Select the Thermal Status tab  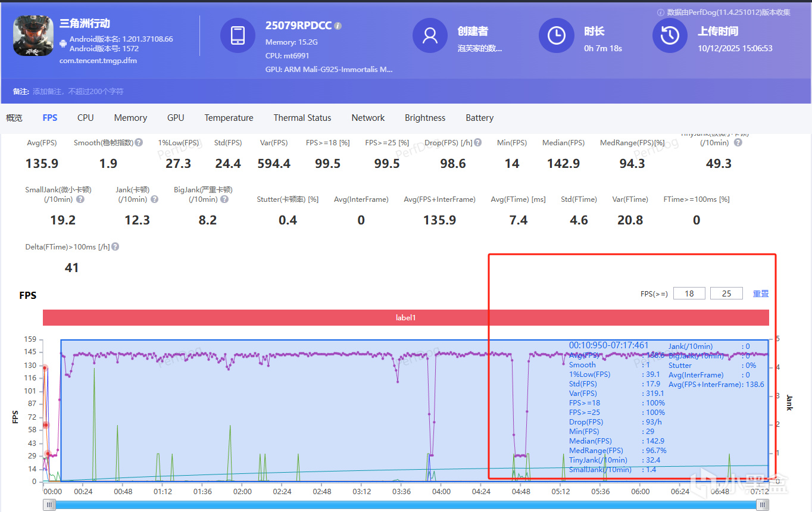point(302,118)
